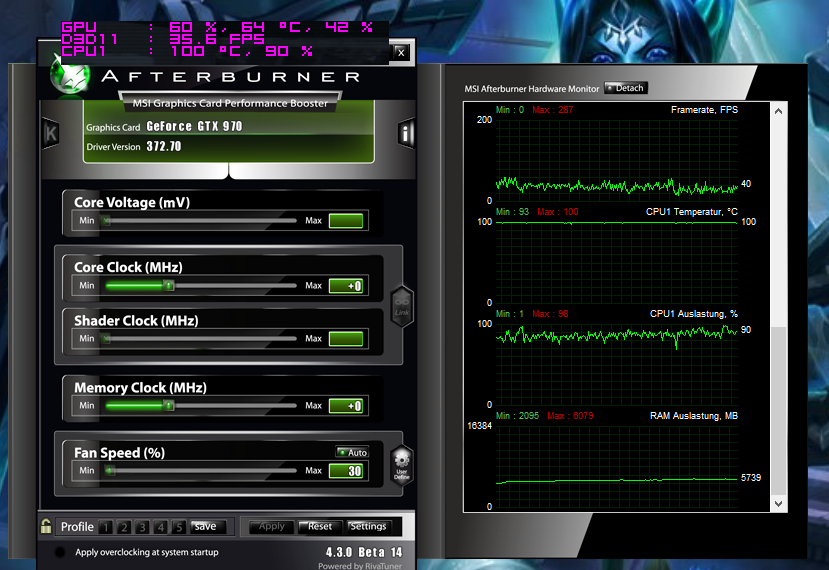Viewport: 829px width, 570px height.
Task: Toggle the profile lock padlock icon
Action: point(46,526)
